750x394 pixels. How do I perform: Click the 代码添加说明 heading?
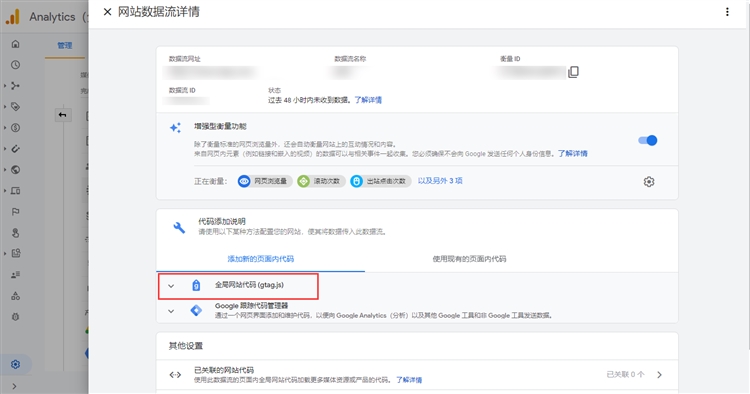click(x=222, y=221)
